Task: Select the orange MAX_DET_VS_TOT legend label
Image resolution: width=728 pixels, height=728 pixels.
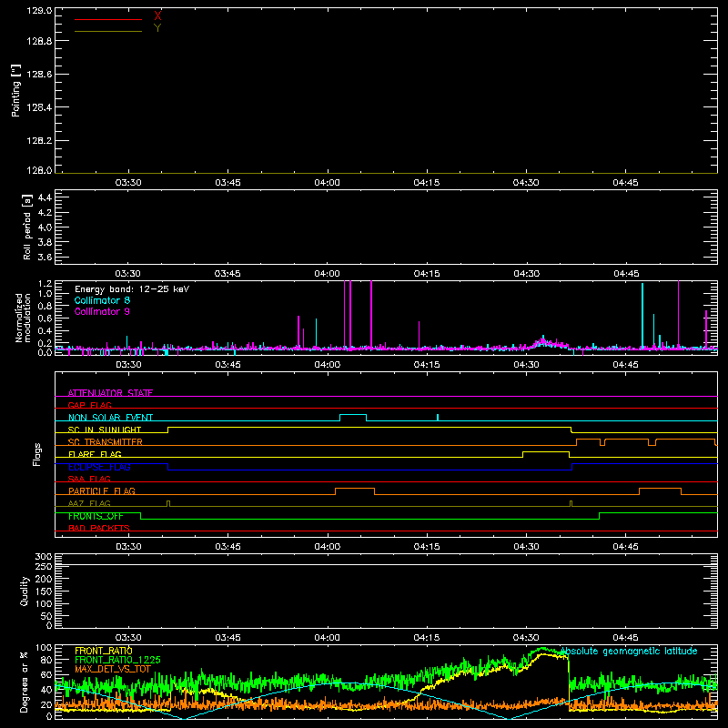Action: tap(113, 669)
